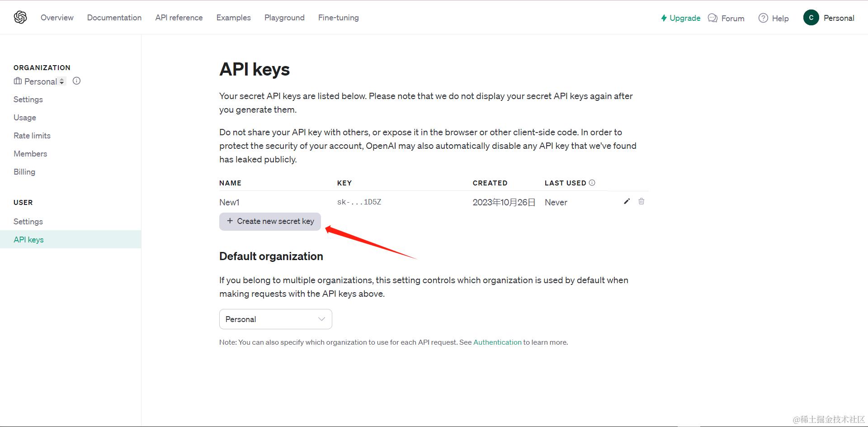This screenshot has height=427, width=868.
Task: Go to the Playground tab
Action: [x=284, y=18]
